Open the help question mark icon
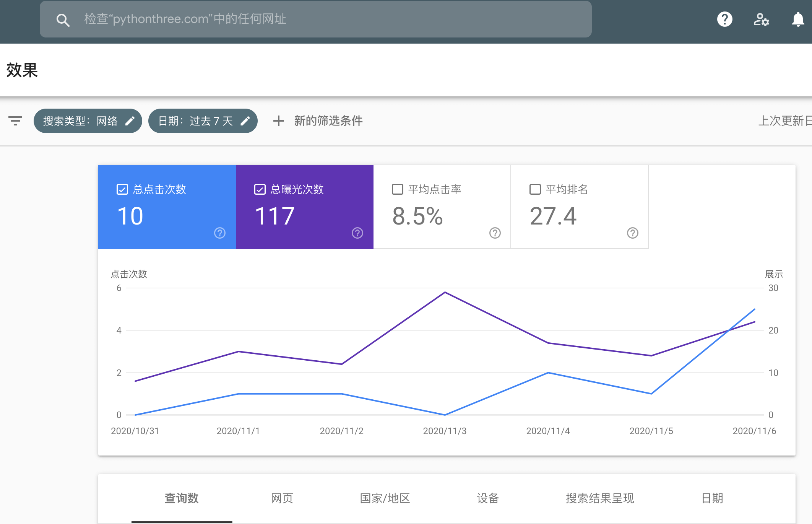The height and width of the screenshot is (524, 812). [x=724, y=19]
